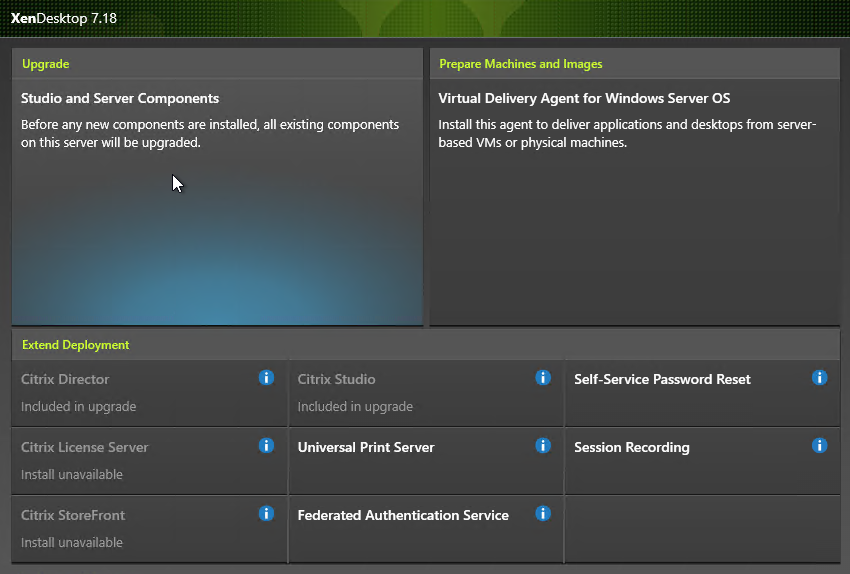Open info for Self-Service Password Reset
This screenshot has width=850, height=574.
point(819,377)
